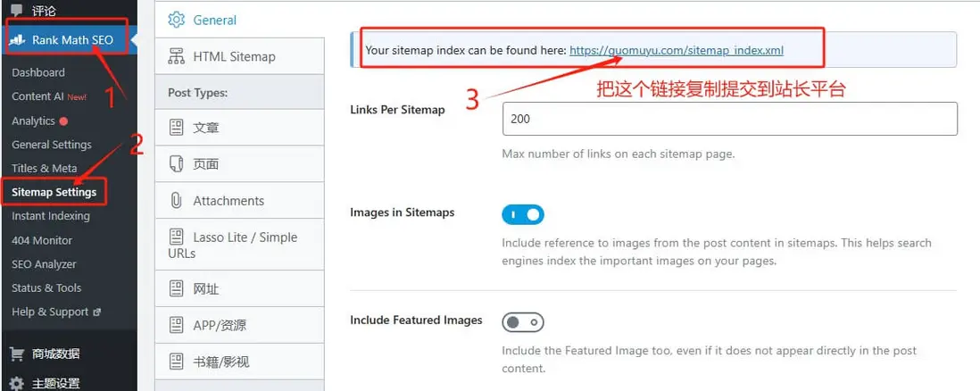Switch to the 文章 post type tab
Screen dimensions: 980x391
pos(206,128)
